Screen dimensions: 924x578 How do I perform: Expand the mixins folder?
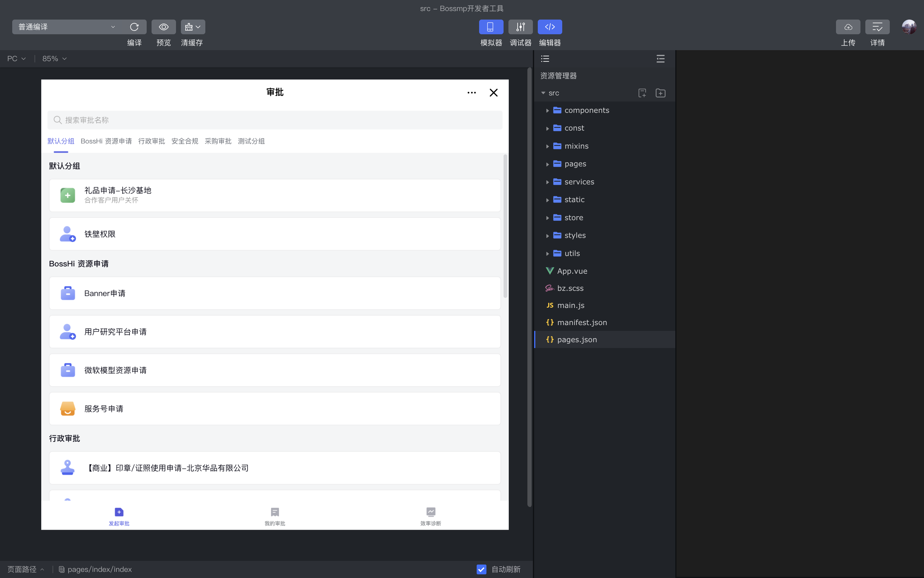(x=547, y=146)
